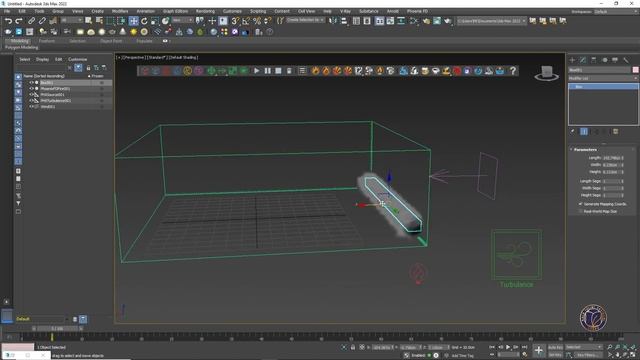Open the key filter Selected dropdown
The width and height of the screenshot is (640, 360).
583,347
